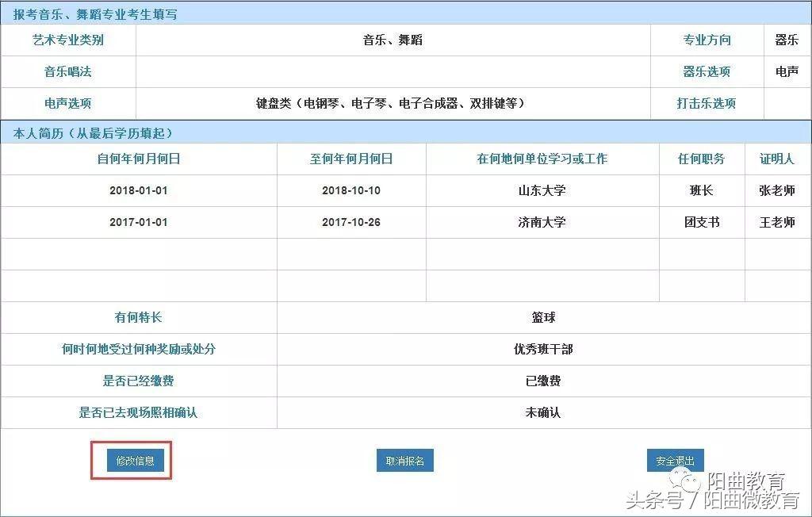Select the 专业方向 value showing 器乐
This screenshot has height=517, width=812.
[787, 40]
